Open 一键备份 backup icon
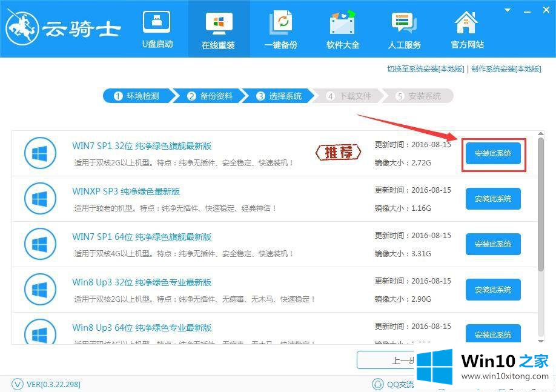 coord(281,22)
